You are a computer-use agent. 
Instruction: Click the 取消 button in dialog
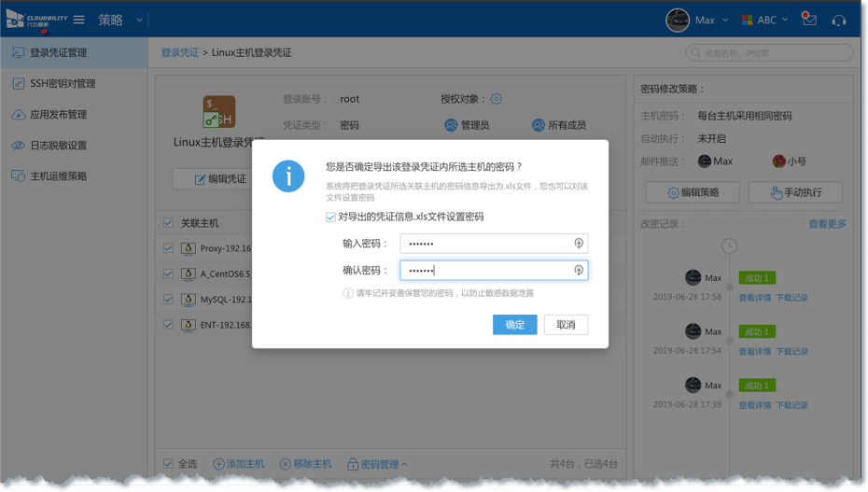click(x=566, y=325)
